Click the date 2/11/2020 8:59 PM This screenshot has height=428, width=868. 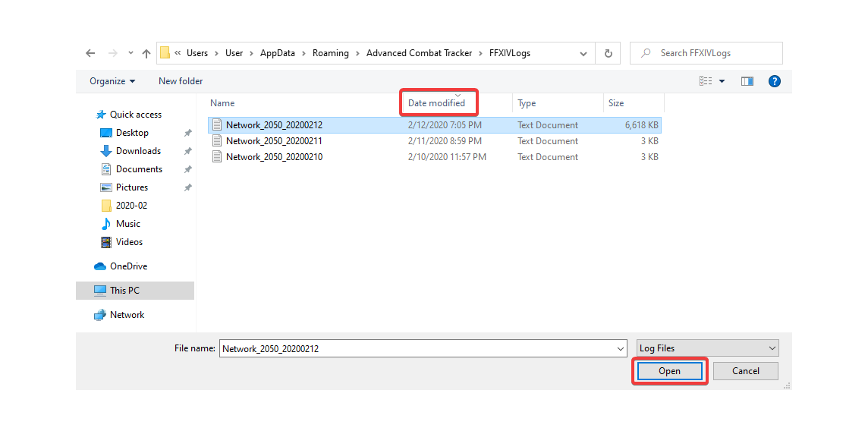[x=445, y=141]
